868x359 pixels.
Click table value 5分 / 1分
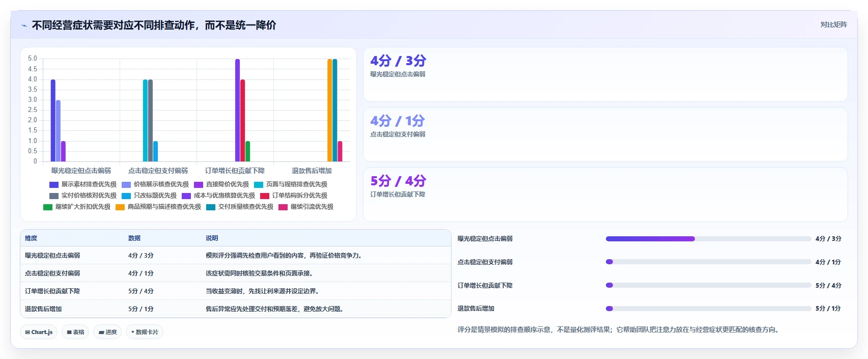pos(141,309)
